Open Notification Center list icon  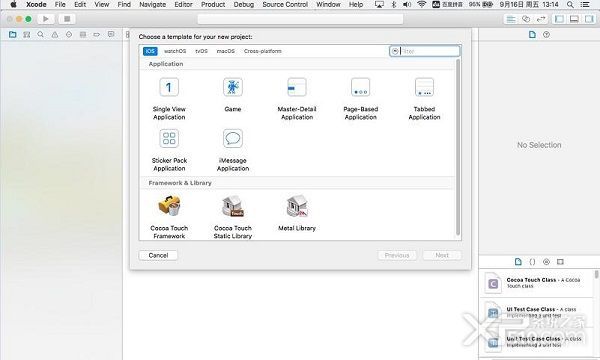click(x=585, y=5)
